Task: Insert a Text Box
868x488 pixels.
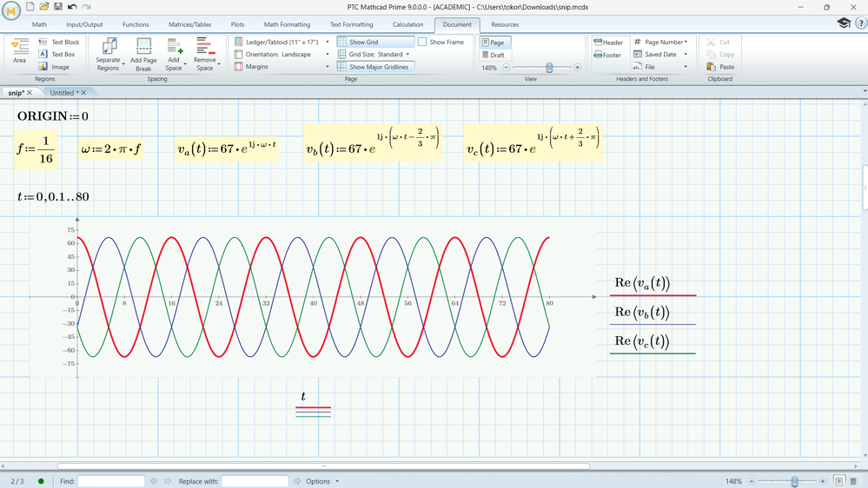Action: pyautogui.click(x=63, y=54)
